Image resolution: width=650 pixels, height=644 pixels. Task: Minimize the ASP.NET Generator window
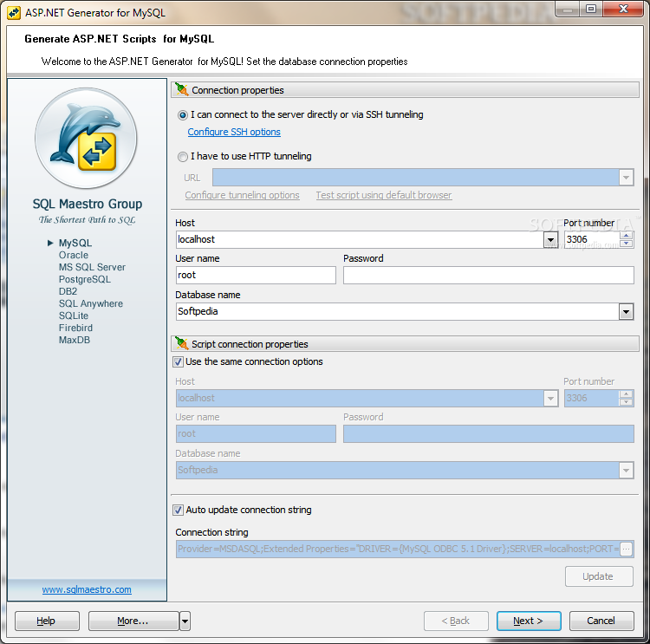(568, 10)
